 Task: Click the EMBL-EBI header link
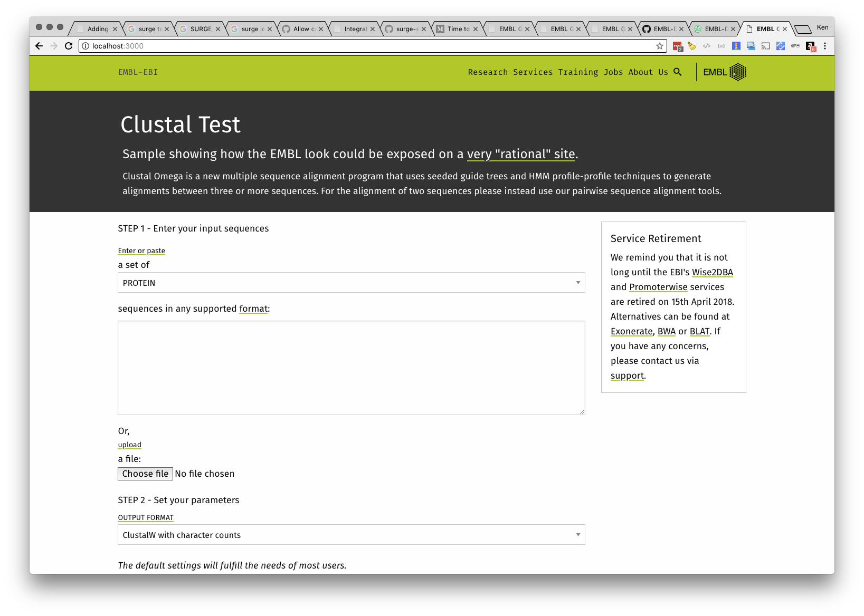138,72
